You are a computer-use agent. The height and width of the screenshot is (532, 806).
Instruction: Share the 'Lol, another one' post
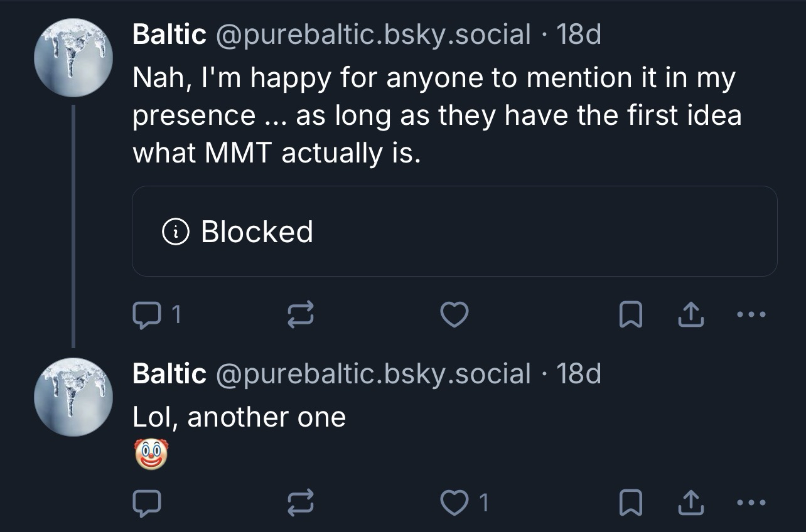pyautogui.click(x=691, y=502)
